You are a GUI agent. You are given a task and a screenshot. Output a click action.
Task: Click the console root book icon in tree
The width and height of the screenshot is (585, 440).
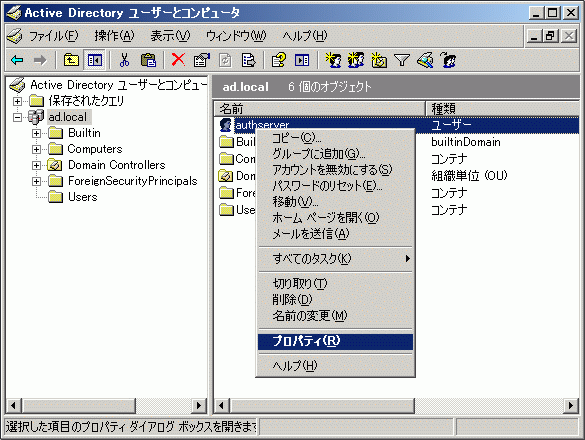[x=17, y=85]
